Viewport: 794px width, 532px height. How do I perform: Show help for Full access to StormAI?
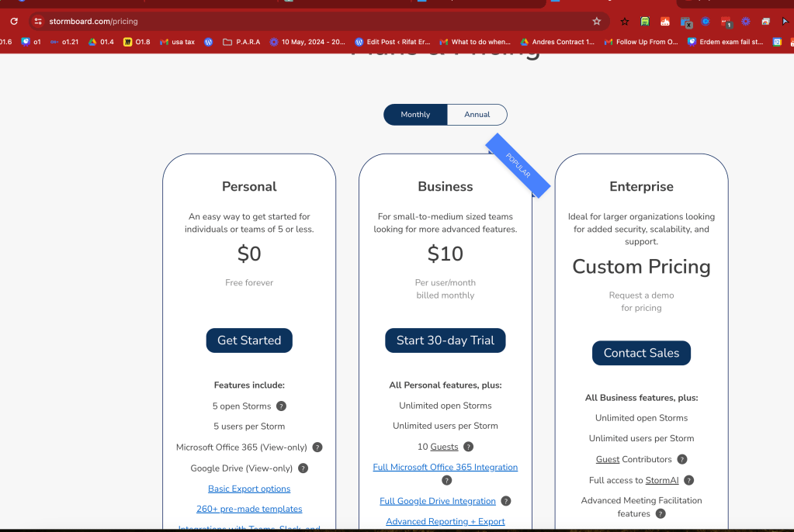tap(688, 480)
